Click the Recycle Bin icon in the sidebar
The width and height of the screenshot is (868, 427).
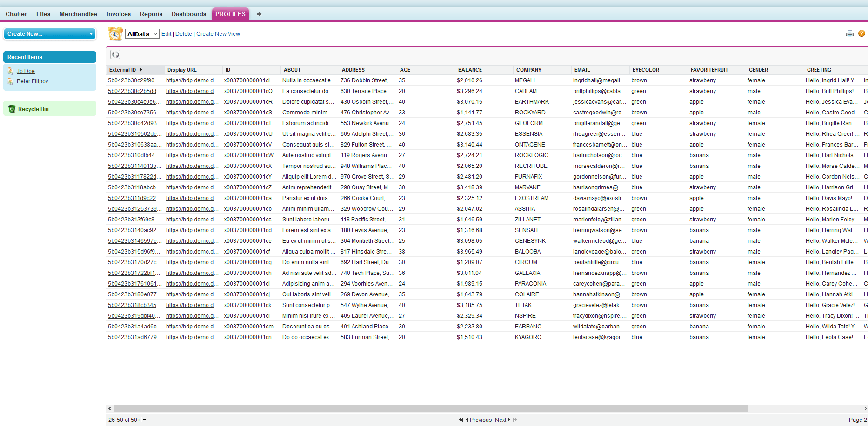(x=12, y=109)
